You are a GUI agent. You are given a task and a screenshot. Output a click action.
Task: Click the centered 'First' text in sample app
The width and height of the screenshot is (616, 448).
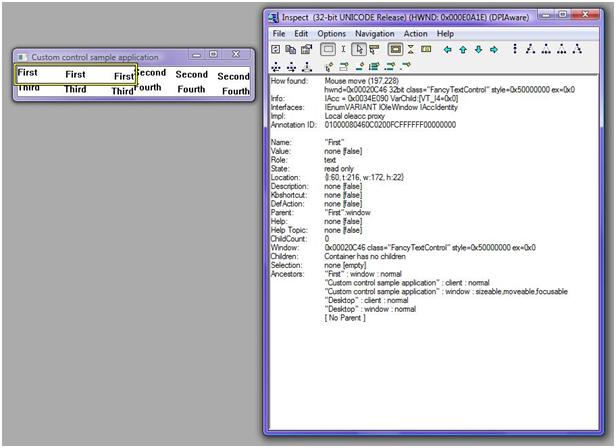(x=75, y=74)
